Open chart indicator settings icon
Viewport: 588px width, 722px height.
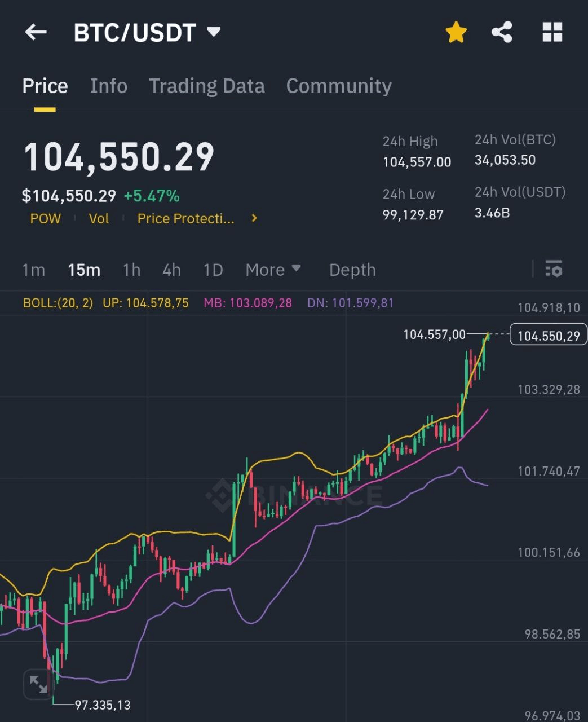(554, 269)
